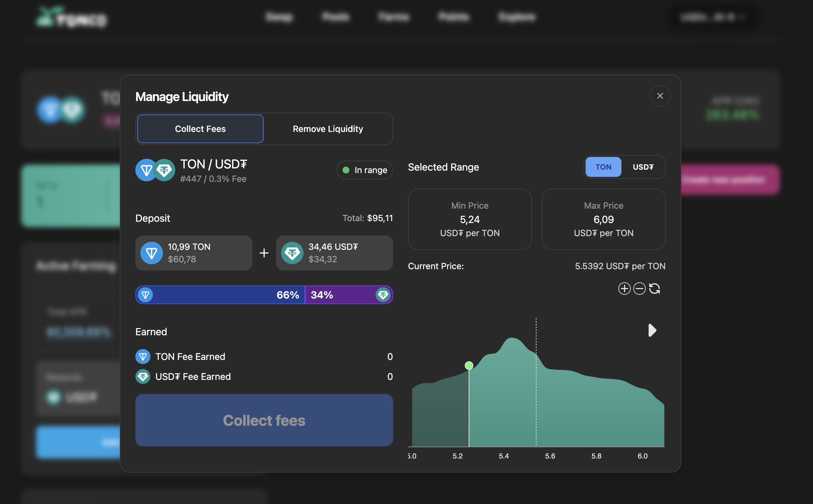Click the 66% / 34% deposit ratio bar

(x=264, y=295)
